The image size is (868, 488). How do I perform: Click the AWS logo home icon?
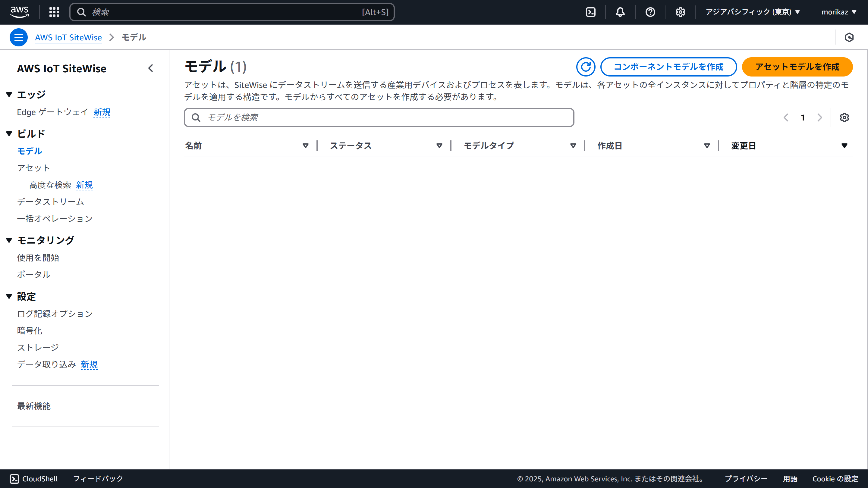pyautogui.click(x=20, y=12)
